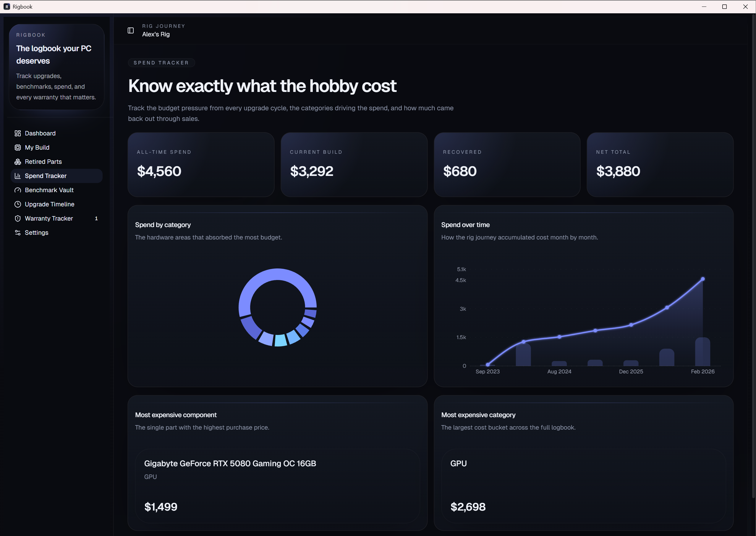Click the Spend Tracker bar-chart icon
This screenshot has width=756, height=536.
[18, 176]
